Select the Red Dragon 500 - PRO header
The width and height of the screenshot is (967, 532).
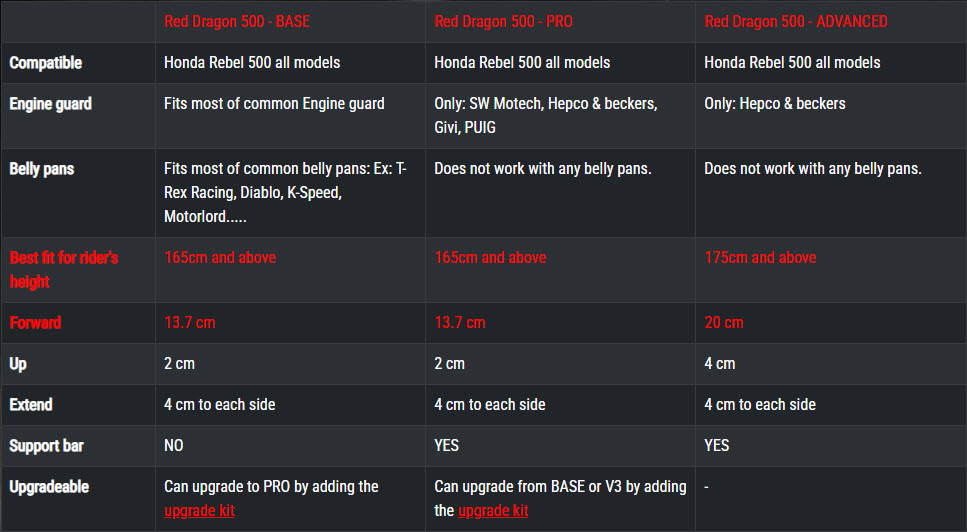click(503, 22)
